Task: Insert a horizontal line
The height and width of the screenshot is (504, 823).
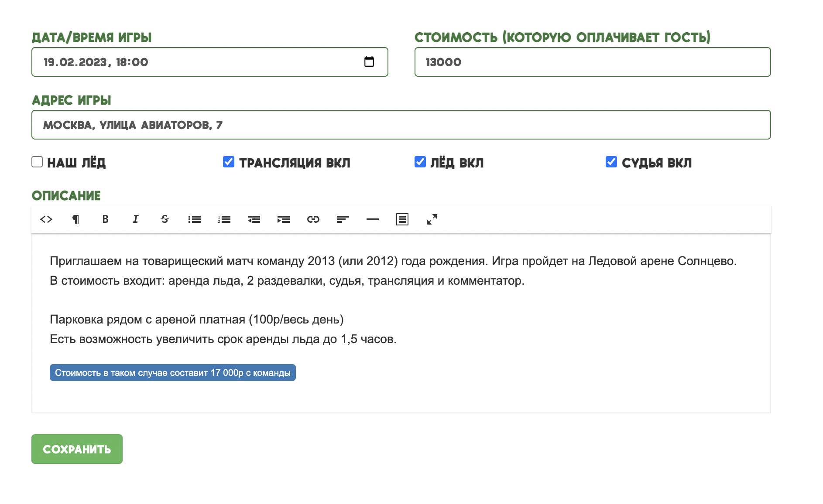Action: 373,219
